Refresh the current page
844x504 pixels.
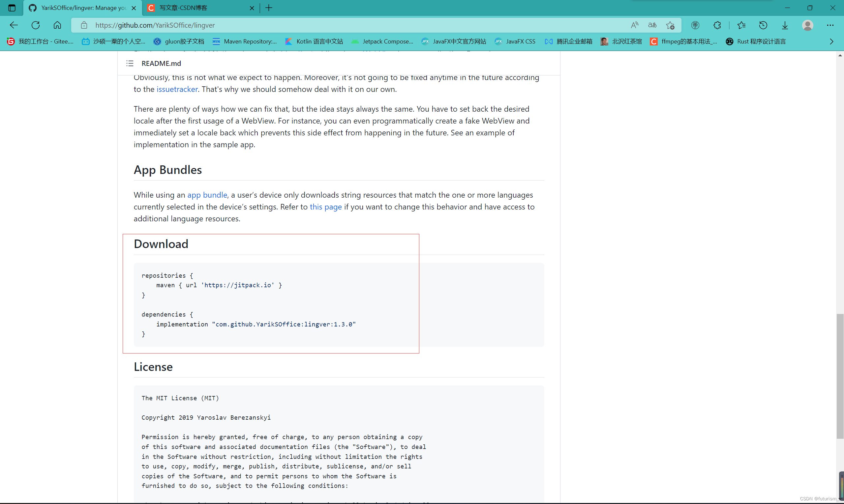coord(35,25)
